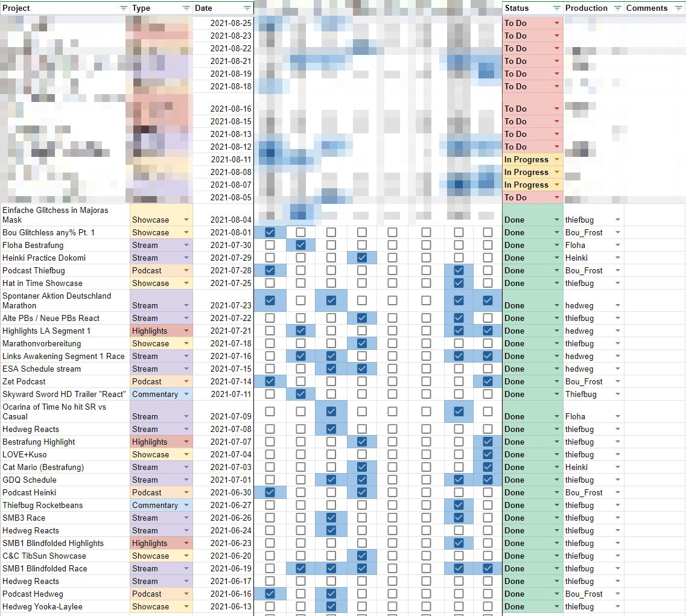Image resolution: width=686 pixels, height=616 pixels.
Task: Click 'Heinki' production cell in Heinki Practice Dokomi row
Action: coord(593,258)
